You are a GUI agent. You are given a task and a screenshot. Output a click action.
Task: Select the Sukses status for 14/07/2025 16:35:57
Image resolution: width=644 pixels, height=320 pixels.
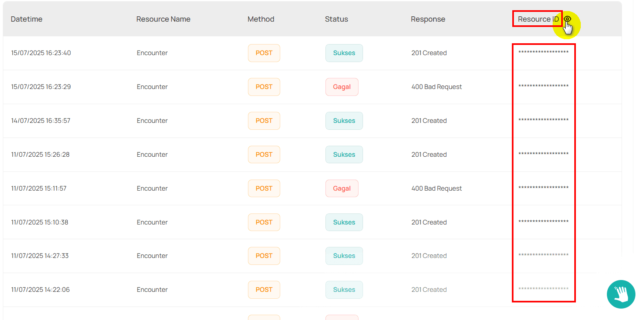click(344, 121)
